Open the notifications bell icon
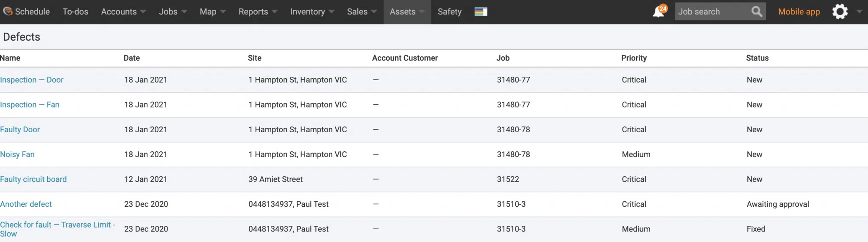This screenshot has width=868, height=242. 659,11
